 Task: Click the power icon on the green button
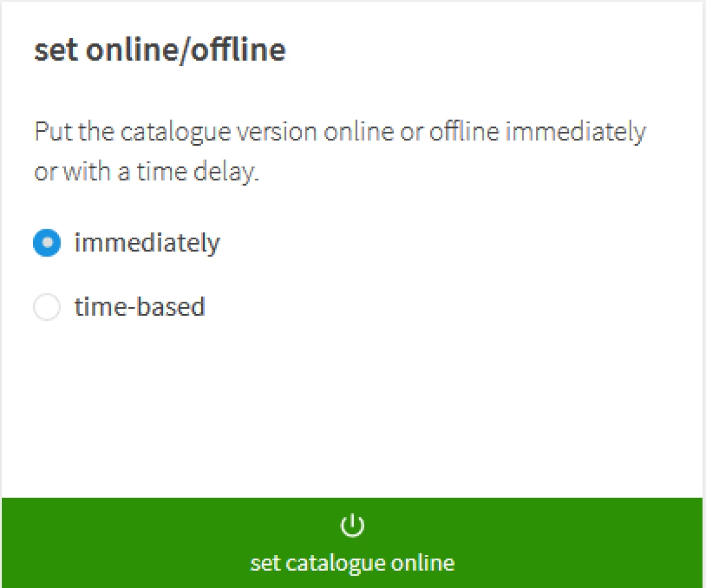[x=352, y=525]
